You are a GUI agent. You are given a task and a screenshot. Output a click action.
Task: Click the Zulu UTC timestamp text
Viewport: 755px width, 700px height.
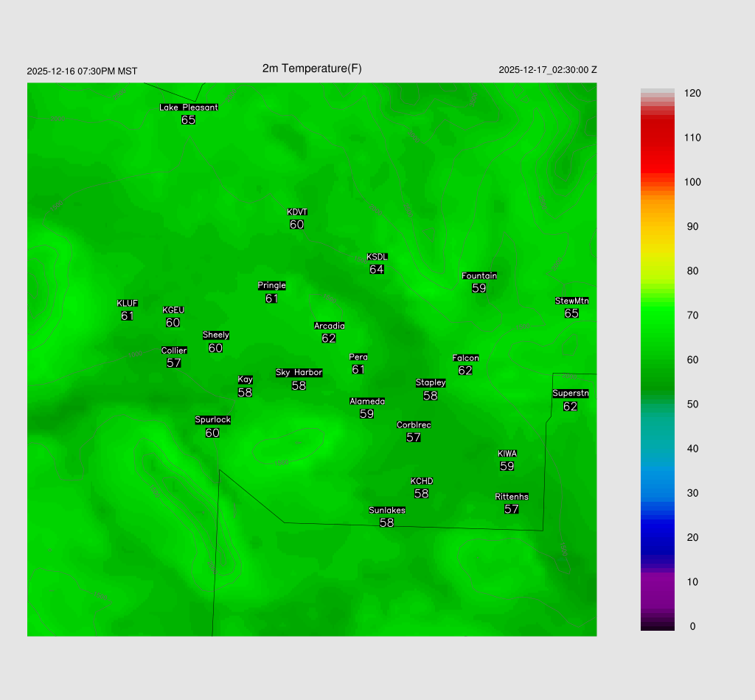pos(548,70)
